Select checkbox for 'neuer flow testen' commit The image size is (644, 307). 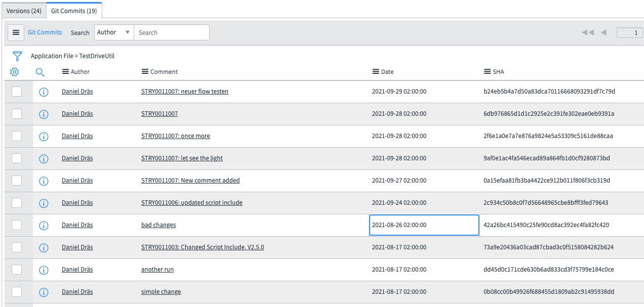[x=17, y=92]
